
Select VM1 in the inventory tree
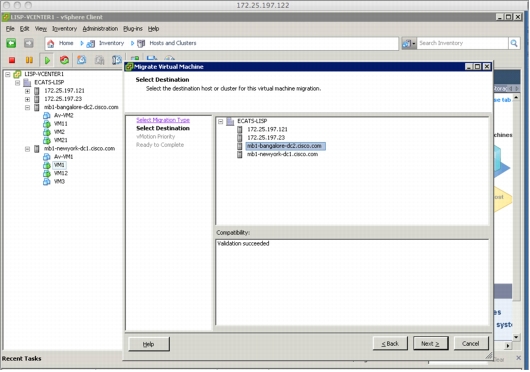59,165
